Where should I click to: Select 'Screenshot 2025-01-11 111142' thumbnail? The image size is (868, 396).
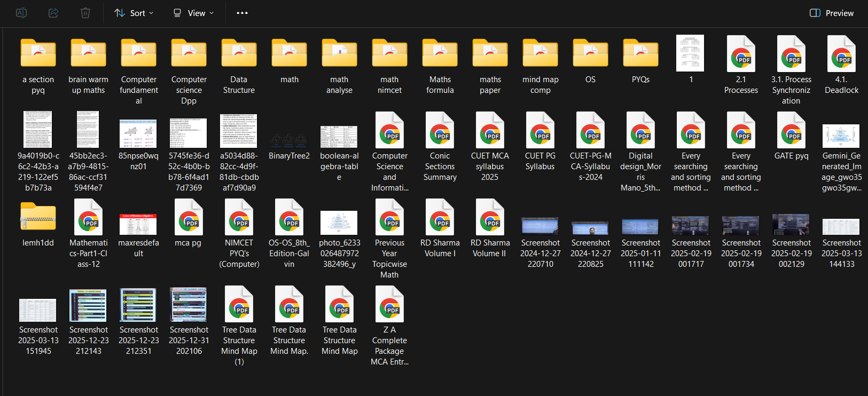click(x=640, y=226)
